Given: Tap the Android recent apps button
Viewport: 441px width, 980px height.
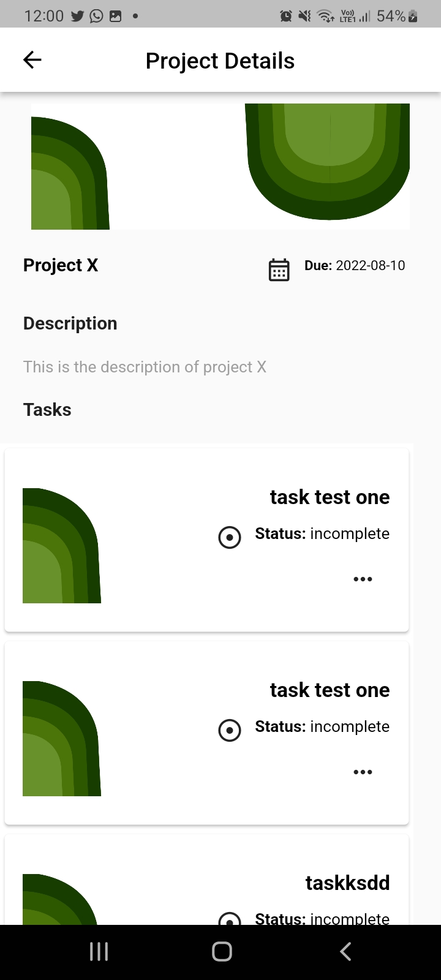Looking at the screenshot, I should pyautogui.click(x=99, y=951).
